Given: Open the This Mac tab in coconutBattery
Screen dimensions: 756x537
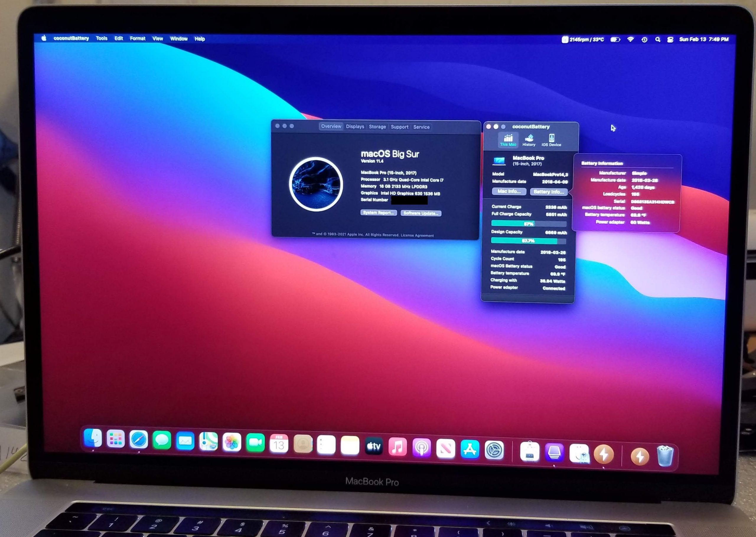Looking at the screenshot, I should [508, 140].
